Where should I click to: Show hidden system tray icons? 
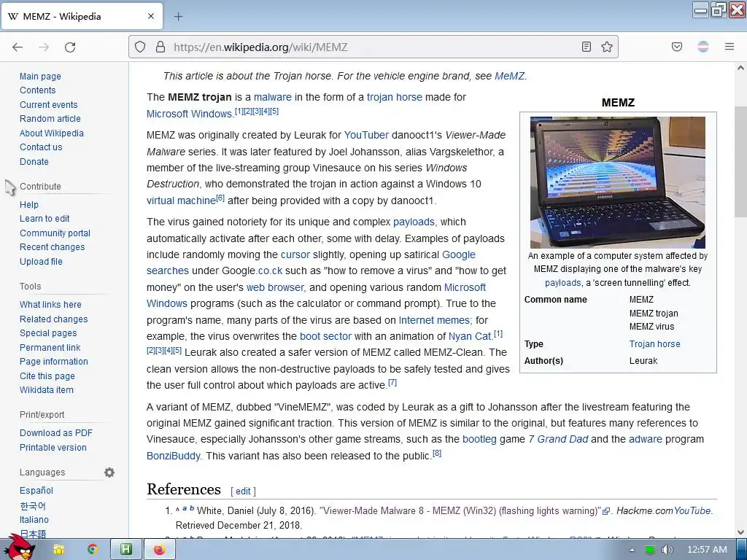pyautogui.click(x=632, y=550)
